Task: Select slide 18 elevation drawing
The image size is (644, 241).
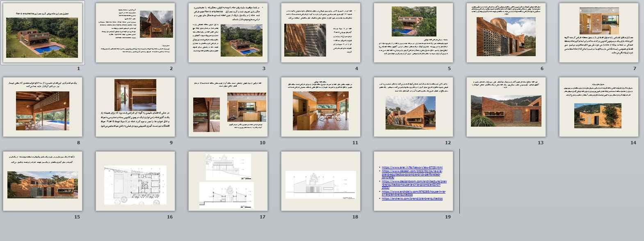Action: pos(321,181)
